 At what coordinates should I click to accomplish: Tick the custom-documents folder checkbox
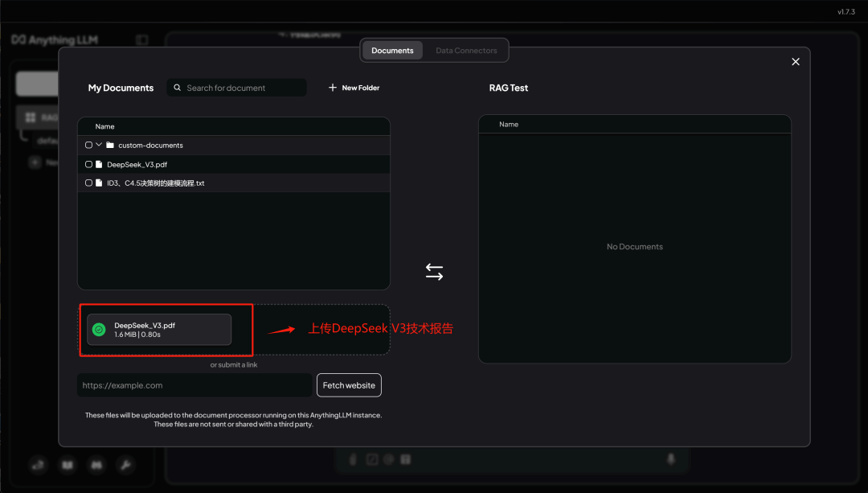pyautogui.click(x=88, y=145)
